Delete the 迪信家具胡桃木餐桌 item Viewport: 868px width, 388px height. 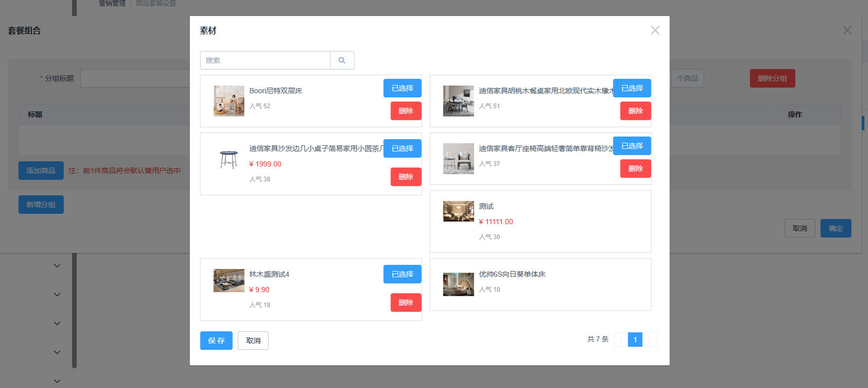(x=635, y=111)
